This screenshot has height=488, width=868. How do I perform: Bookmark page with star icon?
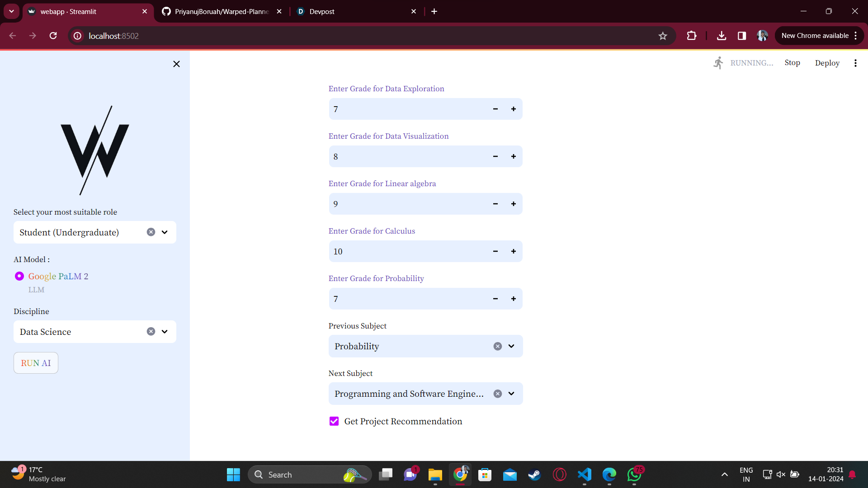663,36
